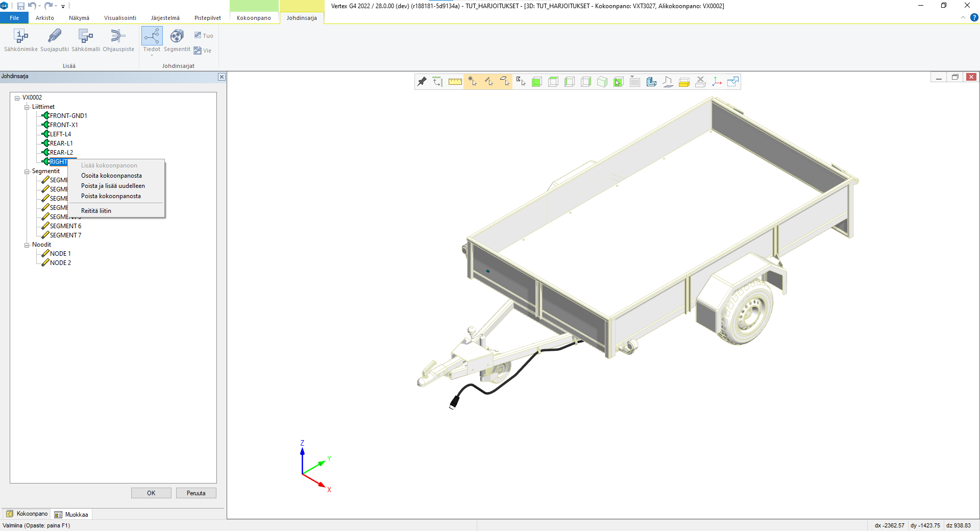Switch to the Kokoonpano ribbon tab
This screenshot has height=531, width=980.
tap(254, 18)
